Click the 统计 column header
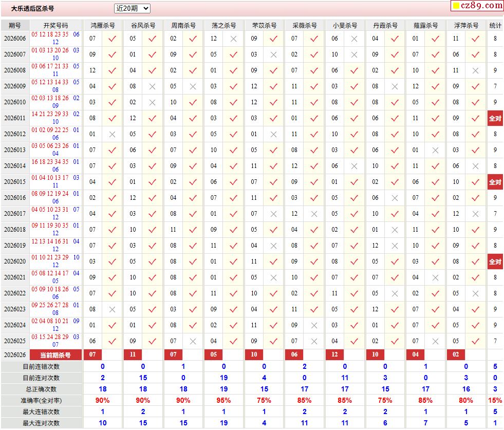 [495, 25]
